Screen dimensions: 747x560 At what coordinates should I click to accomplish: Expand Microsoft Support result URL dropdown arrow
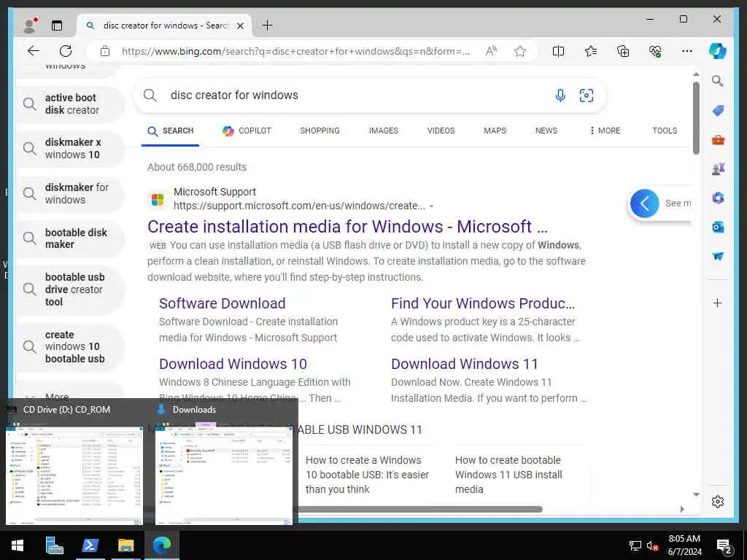(432, 206)
